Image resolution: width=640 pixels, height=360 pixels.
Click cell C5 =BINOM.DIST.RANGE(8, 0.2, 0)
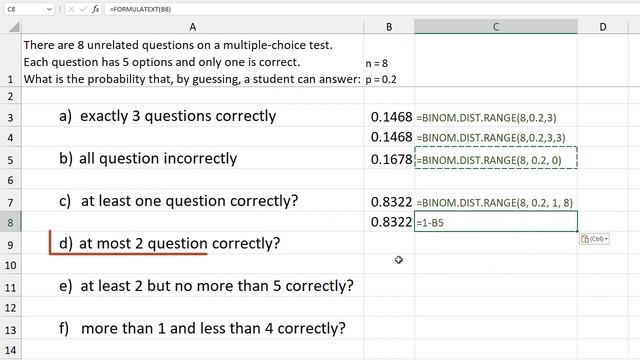pyautogui.click(x=496, y=159)
